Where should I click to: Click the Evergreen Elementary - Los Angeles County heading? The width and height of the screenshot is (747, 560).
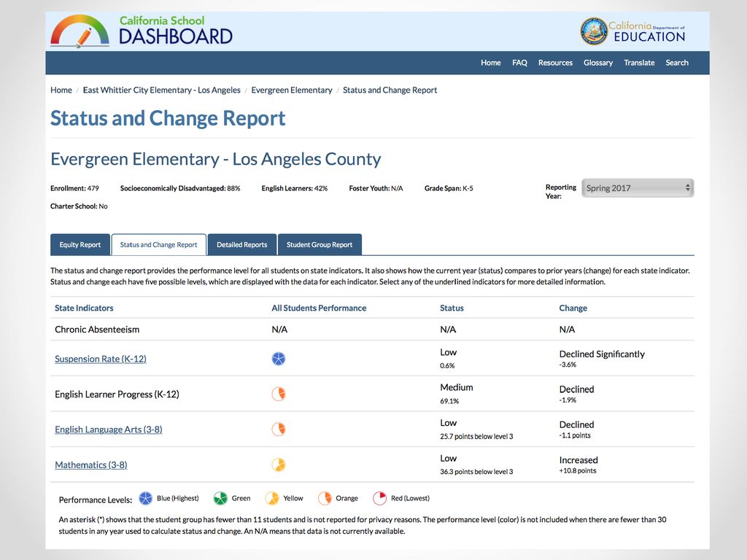[216, 159]
